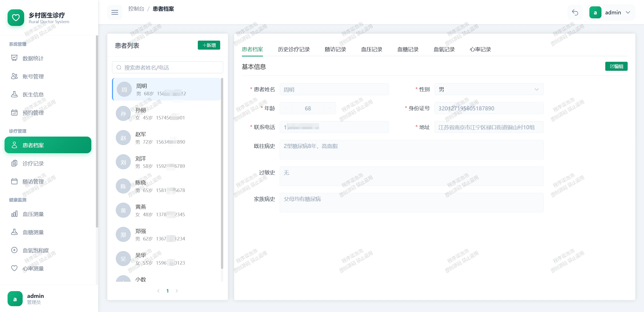
Task: Open the 性别 dropdown
Action: [x=489, y=89]
